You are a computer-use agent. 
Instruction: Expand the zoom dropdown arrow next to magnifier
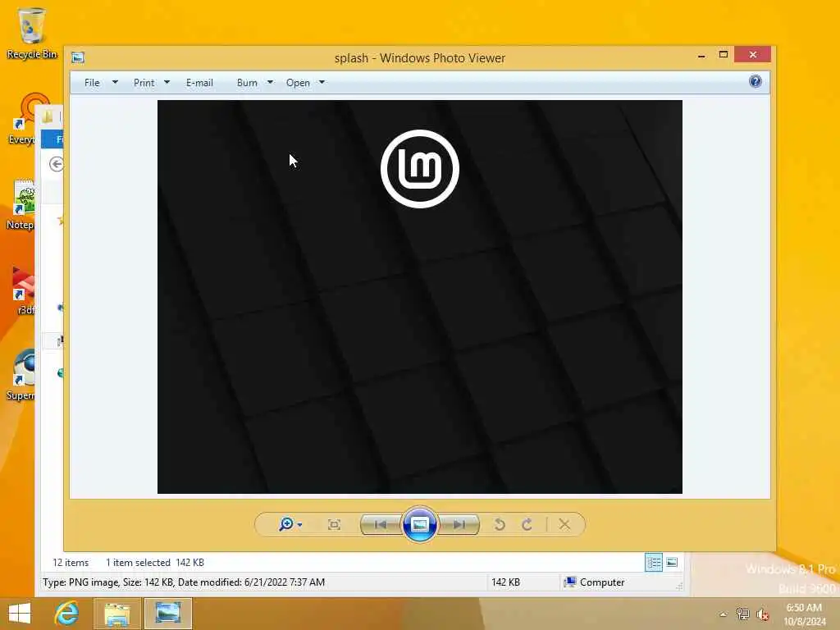pos(299,525)
